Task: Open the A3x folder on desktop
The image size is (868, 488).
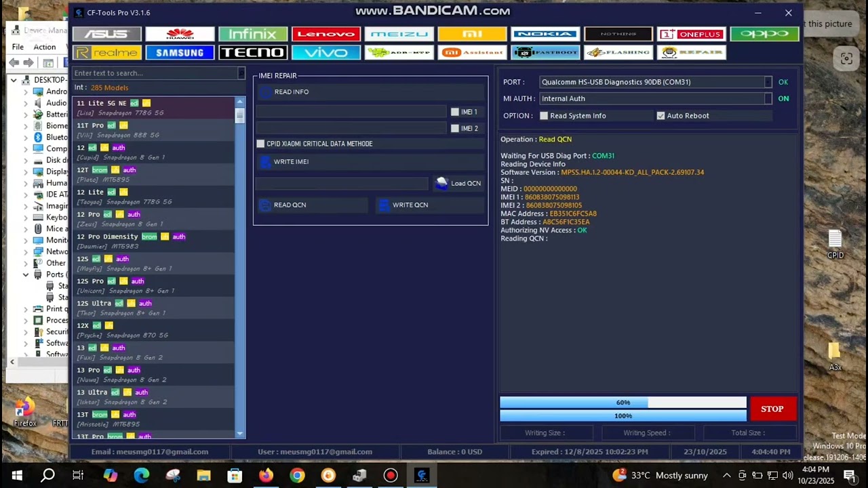Action: tap(835, 357)
